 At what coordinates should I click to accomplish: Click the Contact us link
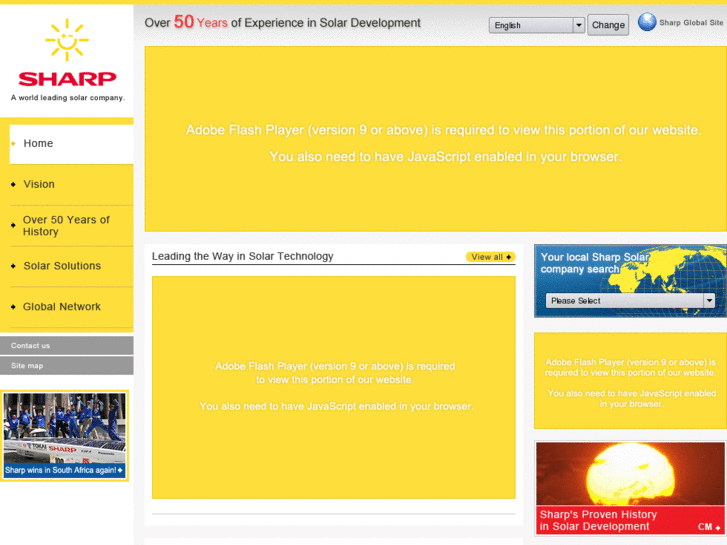[x=67, y=346]
